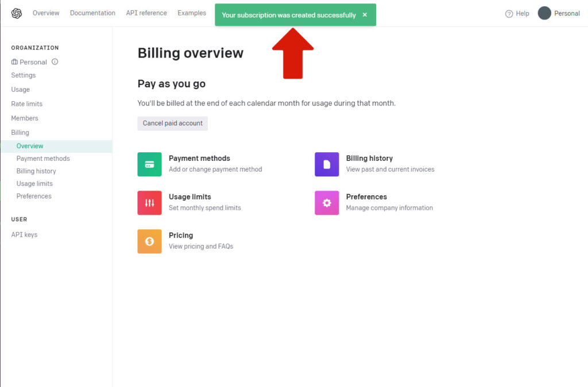Open Members page from the sidebar

(25, 118)
